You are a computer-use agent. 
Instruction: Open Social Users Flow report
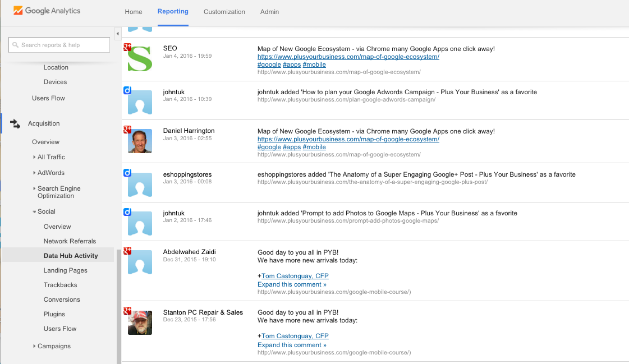click(60, 329)
